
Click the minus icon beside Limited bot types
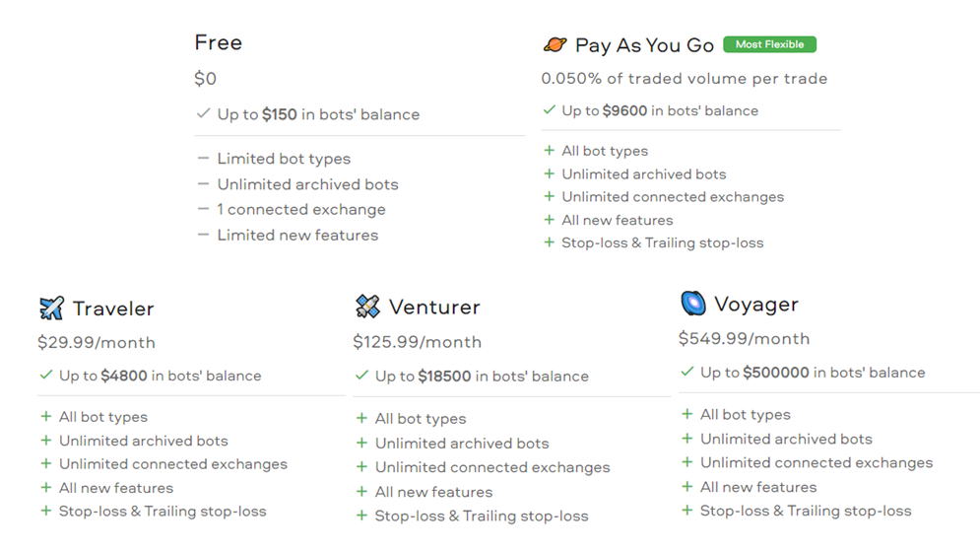tap(203, 159)
